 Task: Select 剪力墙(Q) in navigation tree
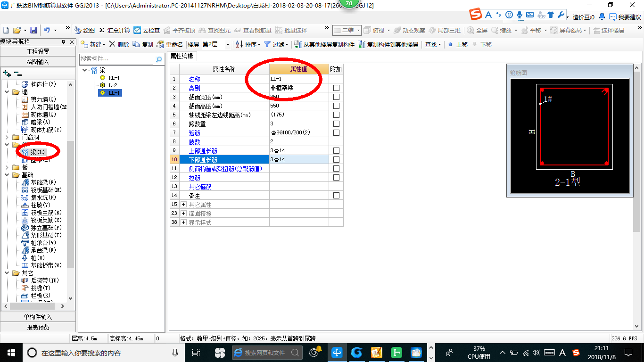point(43,99)
